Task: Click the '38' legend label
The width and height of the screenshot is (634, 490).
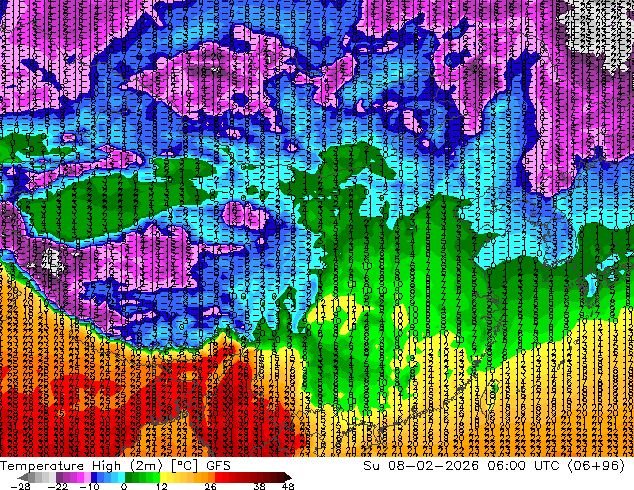Action: [260, 486]
